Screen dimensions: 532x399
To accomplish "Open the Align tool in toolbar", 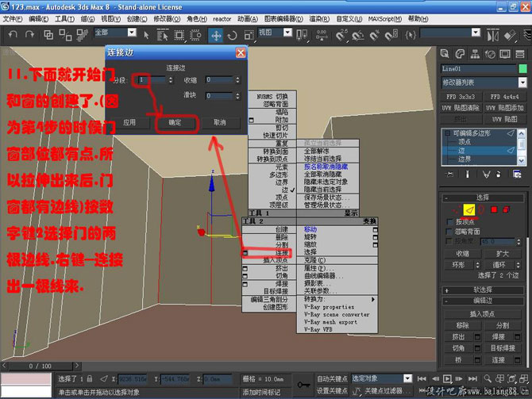I will click(510, 35).
